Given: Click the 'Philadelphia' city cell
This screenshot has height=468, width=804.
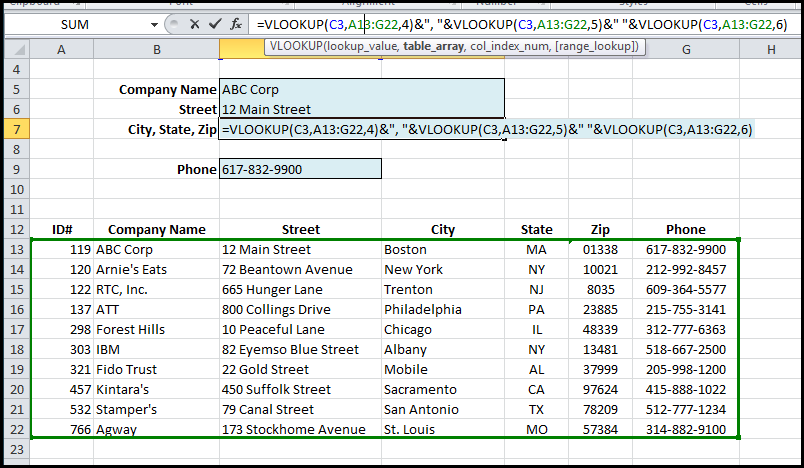Looking at the screenshot, I should (x=443, y=310).
